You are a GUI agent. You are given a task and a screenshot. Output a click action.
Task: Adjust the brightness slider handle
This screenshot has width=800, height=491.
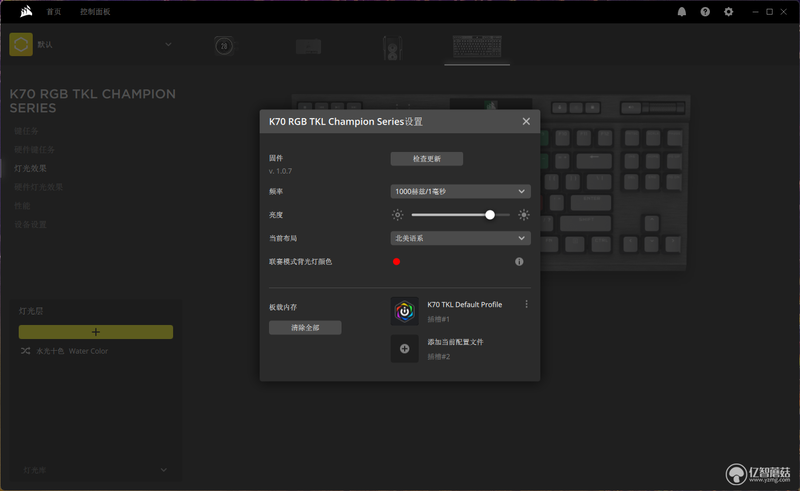490,215
